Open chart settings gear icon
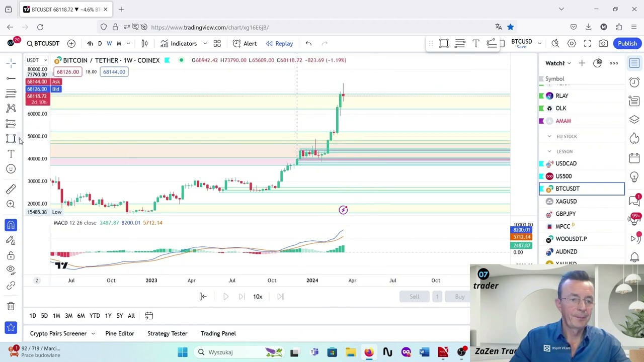This screenshot has width=644, height=362. click(x=572, y=43)
